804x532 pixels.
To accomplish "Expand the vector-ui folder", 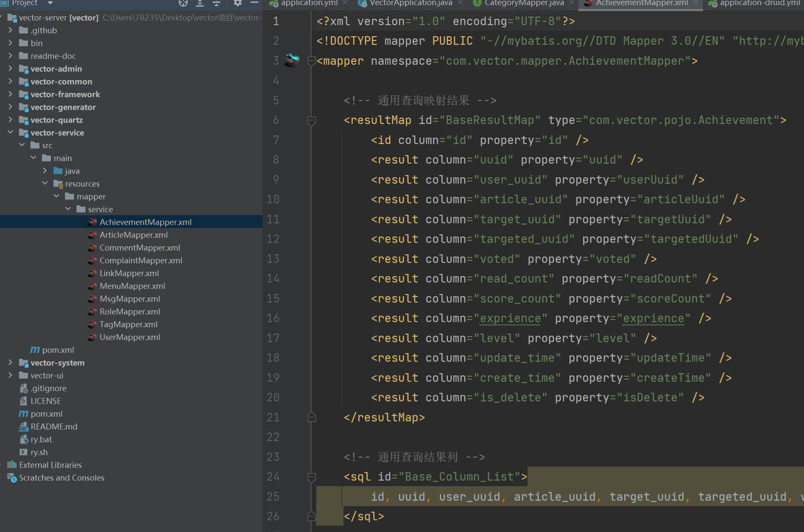I will 11,375.
